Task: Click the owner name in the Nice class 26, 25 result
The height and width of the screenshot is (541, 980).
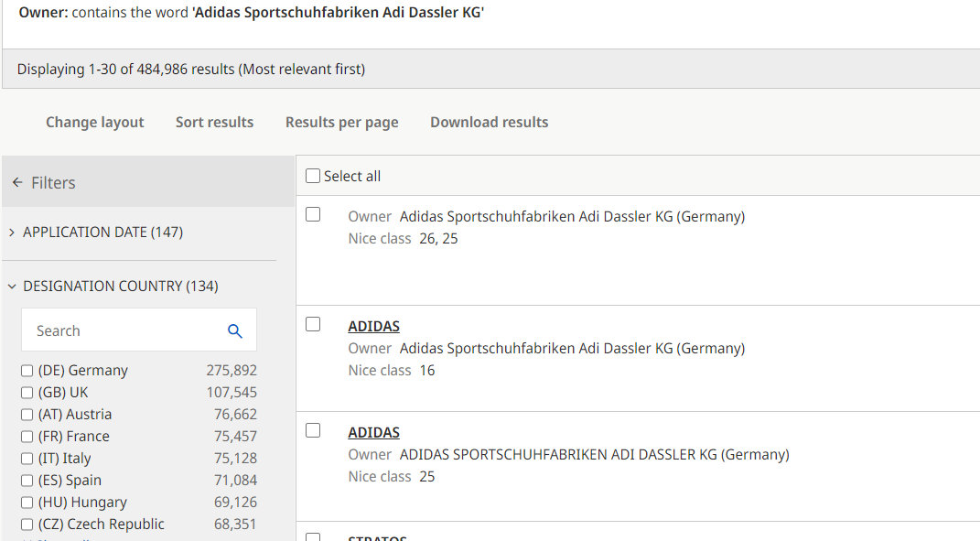Action: coord(573,216)
